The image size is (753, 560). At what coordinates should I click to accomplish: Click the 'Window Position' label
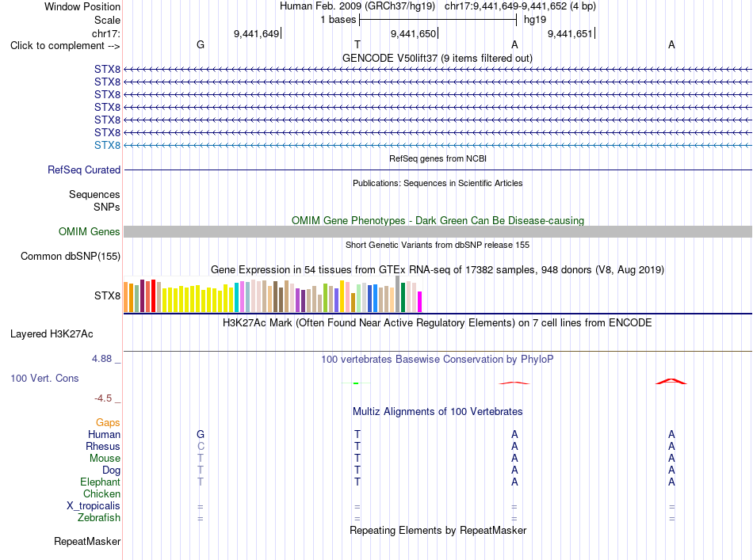click(x=82, y=6)
